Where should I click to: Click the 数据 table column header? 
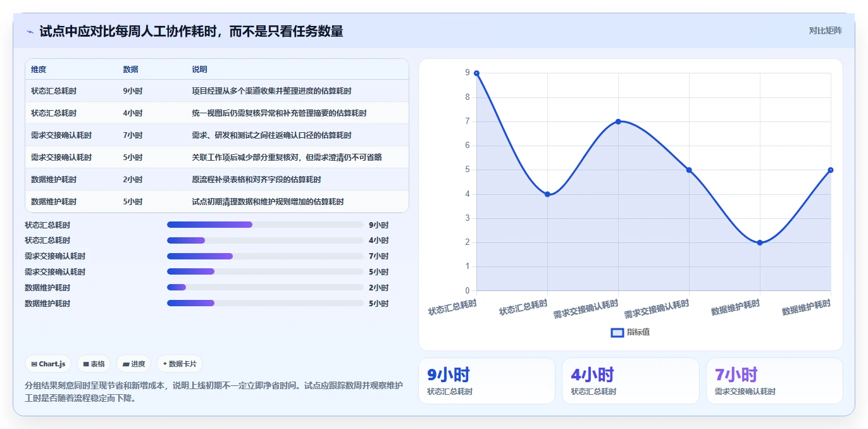[130, 70]
